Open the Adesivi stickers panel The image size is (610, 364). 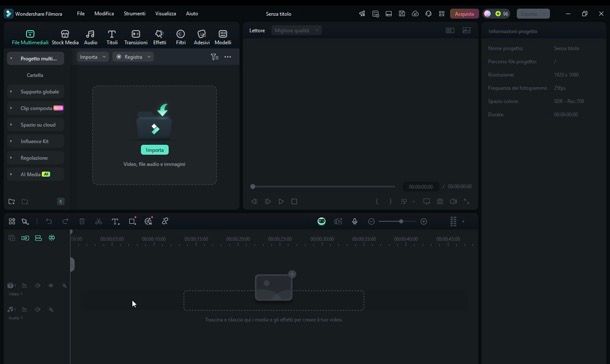click(x=201, y=37)
